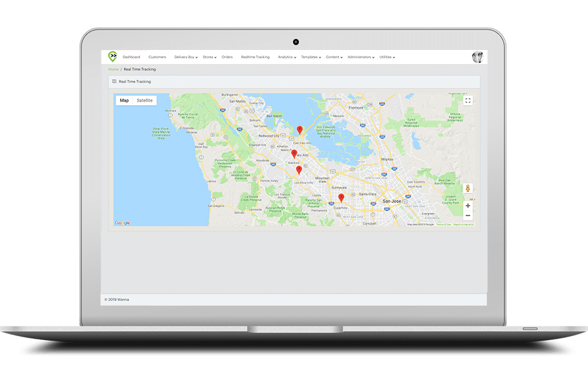Click Report a map error link
Viewport: 588px width, 377px height.
point(464,224)
